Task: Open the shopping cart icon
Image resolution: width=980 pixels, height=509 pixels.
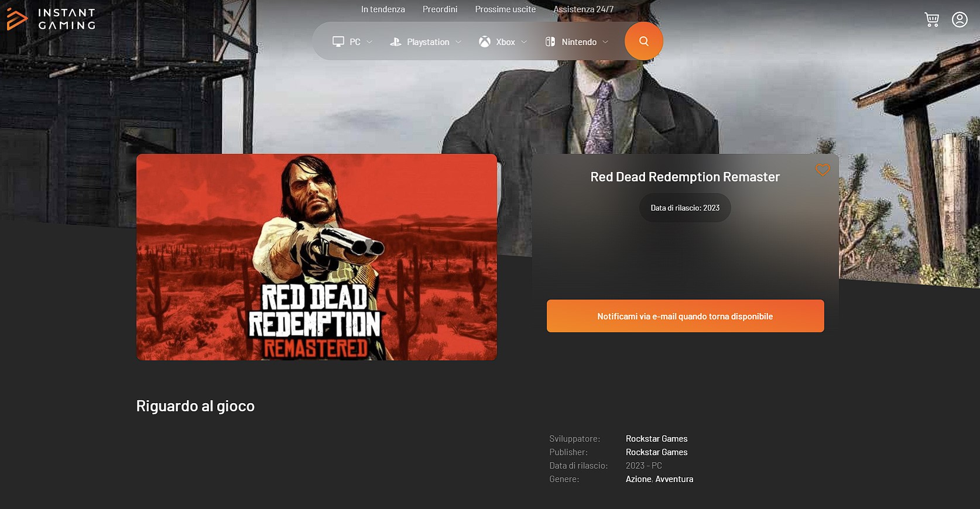Action: coord(931,20)
